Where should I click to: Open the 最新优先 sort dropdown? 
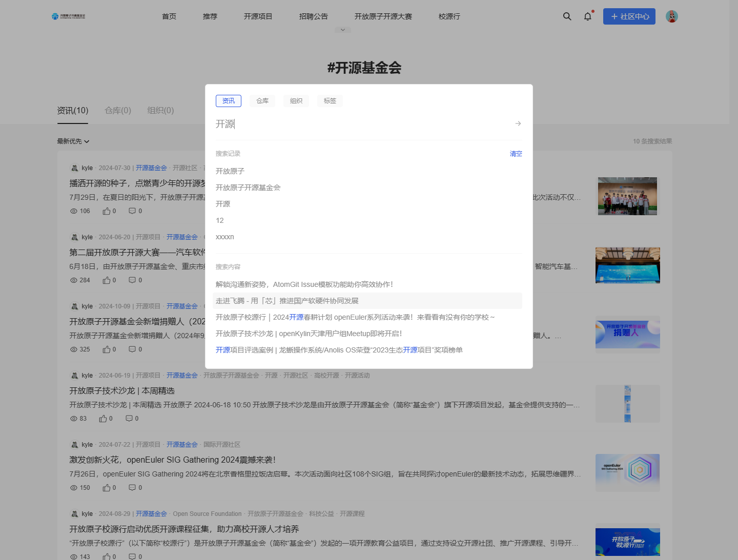click(x=73, y=141)
